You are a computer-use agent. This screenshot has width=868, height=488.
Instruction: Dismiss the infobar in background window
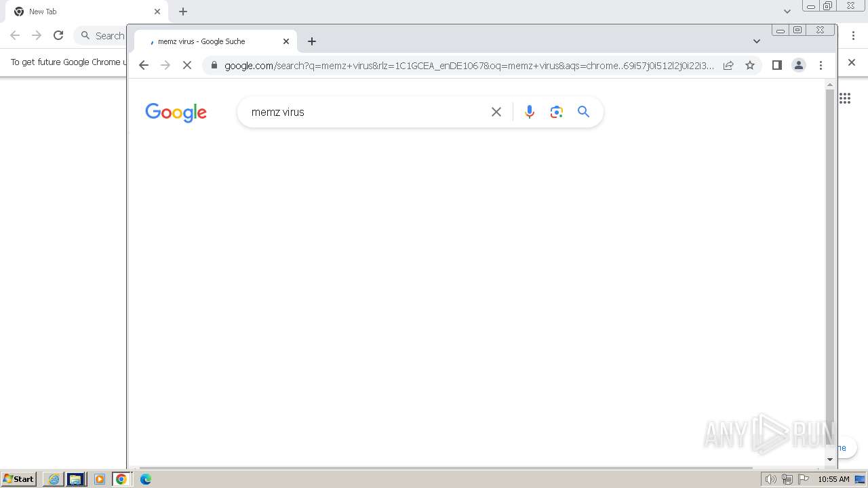[x=852, y=62]
